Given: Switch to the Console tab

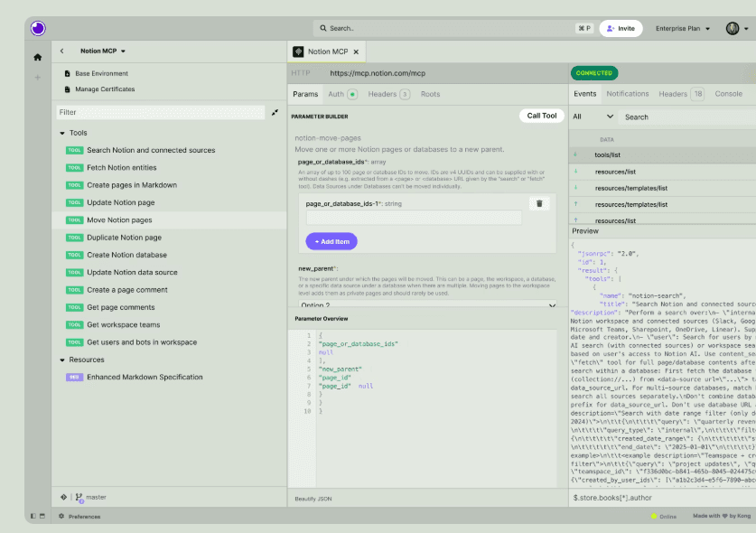Looking at the screenshot, I should point(728,94).
